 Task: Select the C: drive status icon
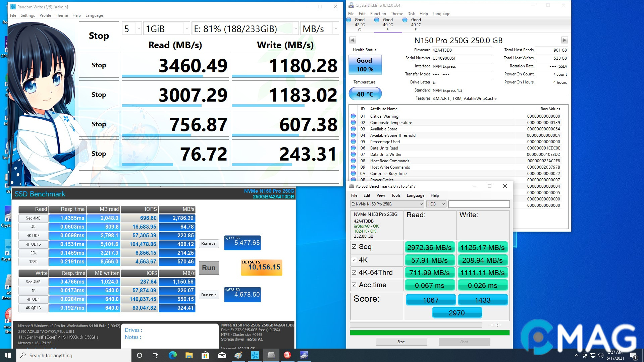click(x=349, y=20)
